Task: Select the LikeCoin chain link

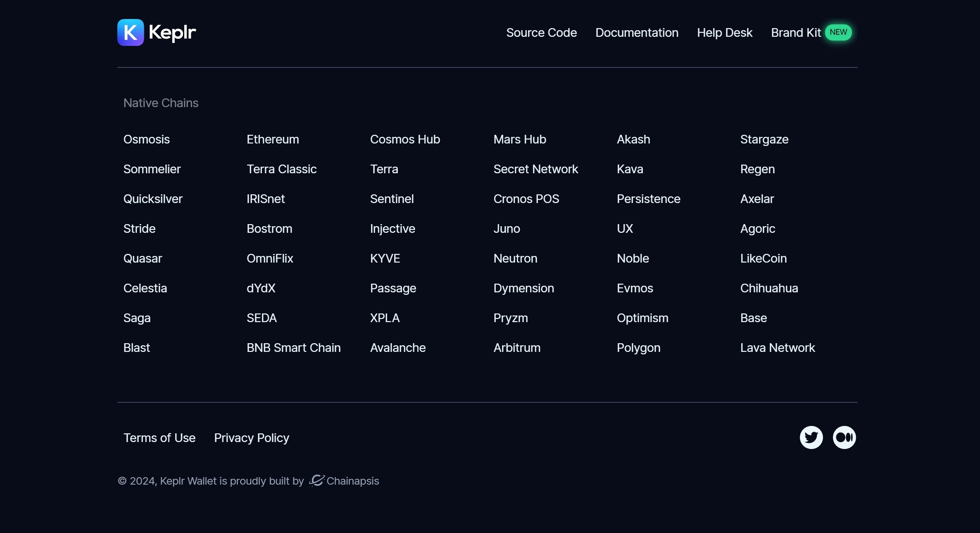Action: point(764,258)
